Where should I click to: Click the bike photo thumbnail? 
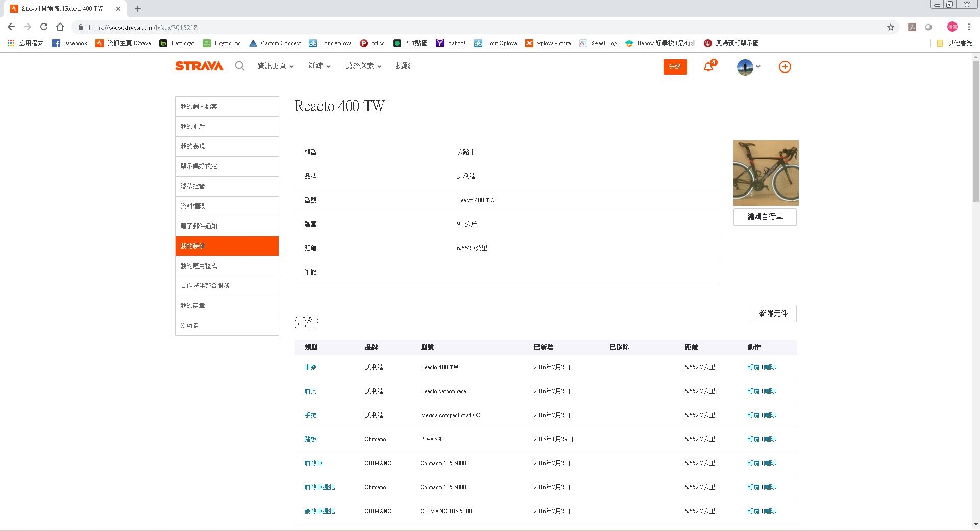click(766, 173)
